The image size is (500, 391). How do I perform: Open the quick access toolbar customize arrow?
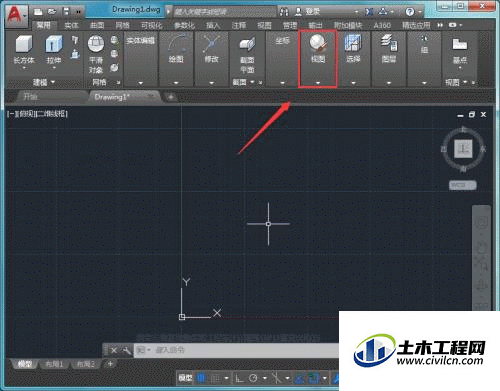tap(79, 12)
